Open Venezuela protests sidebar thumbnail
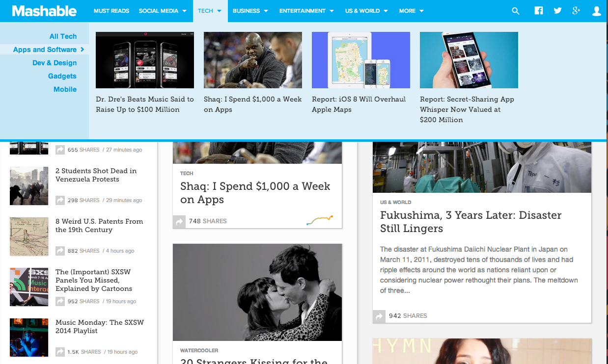608x364 pixels. click(x=29, y=186)
